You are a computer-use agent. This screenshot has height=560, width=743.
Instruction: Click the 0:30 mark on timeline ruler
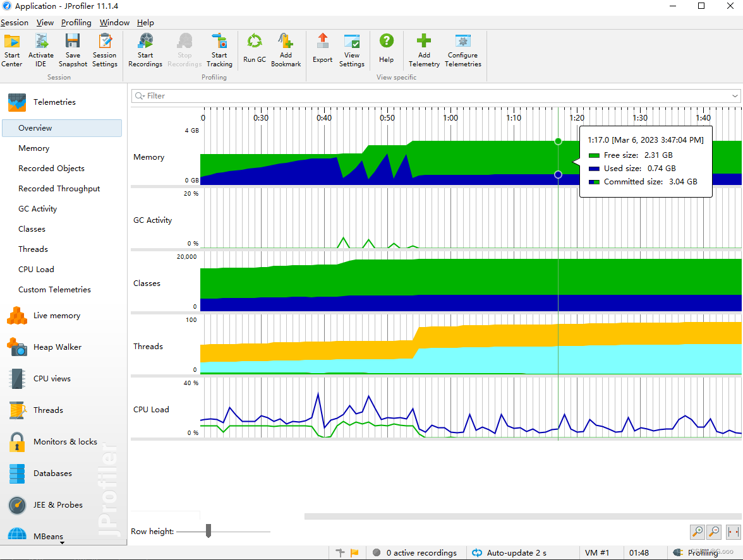click(x=260, y=118)
